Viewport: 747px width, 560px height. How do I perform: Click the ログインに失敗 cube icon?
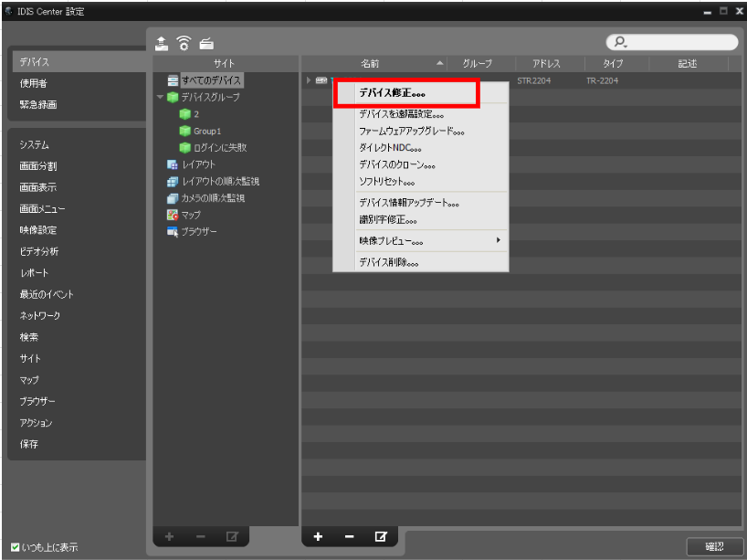pyautogui.click(x=184, y=148)
